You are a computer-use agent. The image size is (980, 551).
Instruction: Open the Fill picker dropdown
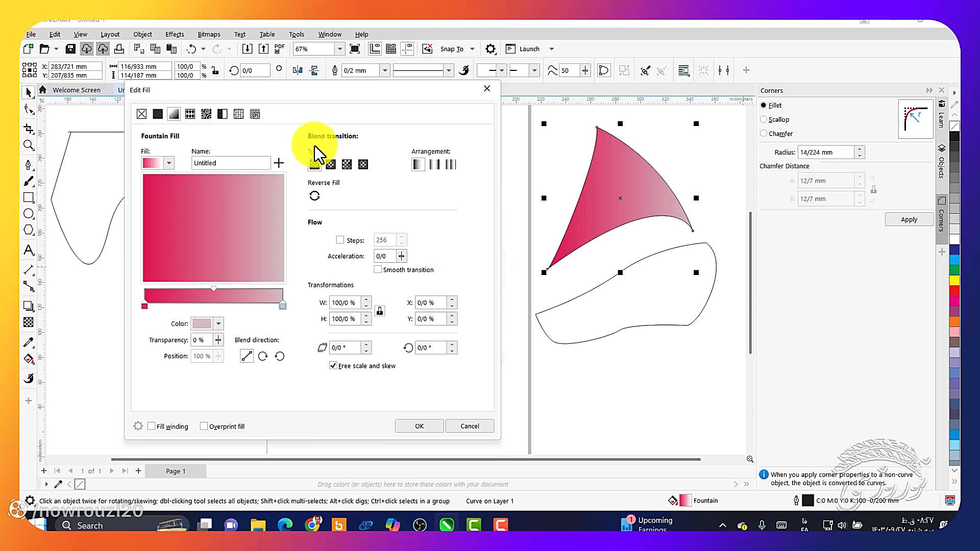click(169, 163)
